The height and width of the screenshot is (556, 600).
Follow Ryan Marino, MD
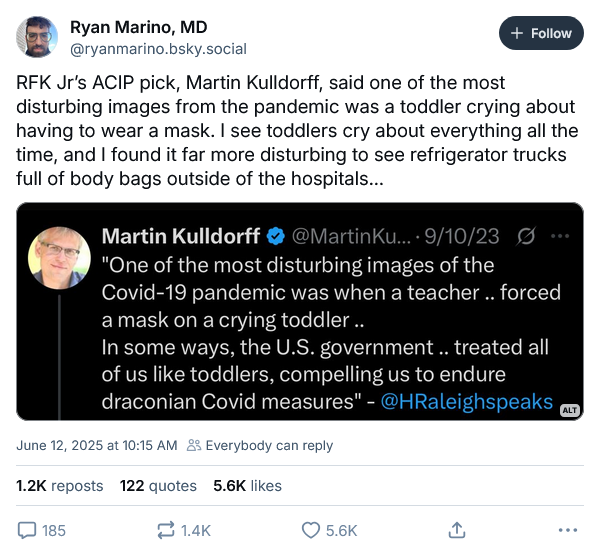click(x=541, y=33)
